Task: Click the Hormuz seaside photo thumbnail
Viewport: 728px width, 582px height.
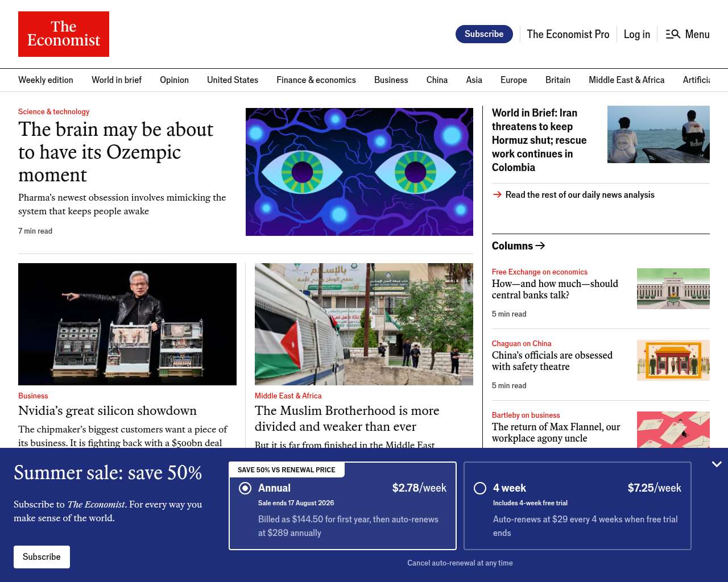Action: click(x=659, y=134)
